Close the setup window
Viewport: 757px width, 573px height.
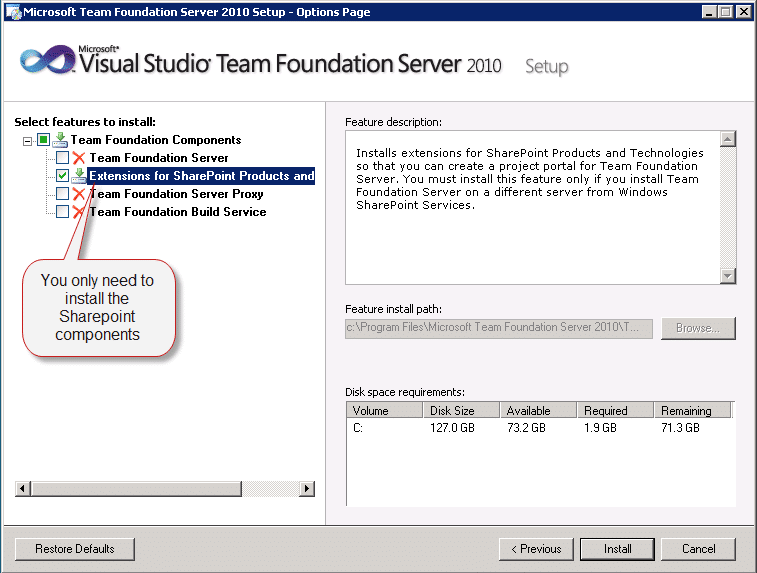(743, 12)
